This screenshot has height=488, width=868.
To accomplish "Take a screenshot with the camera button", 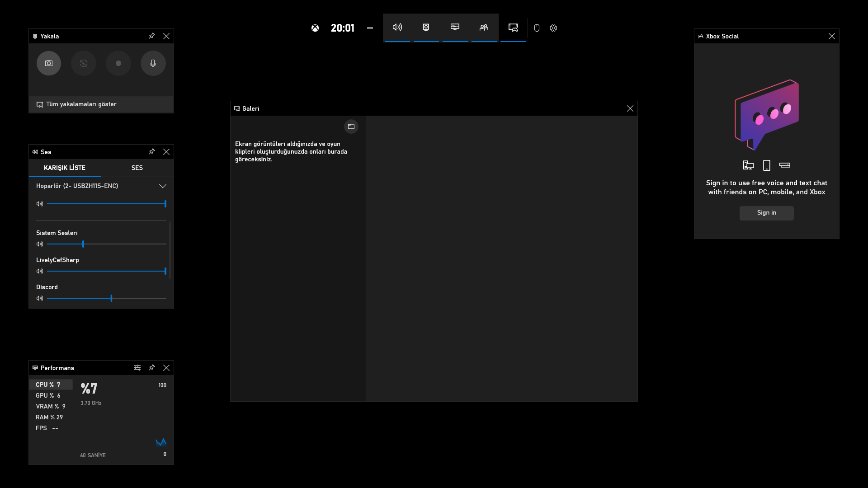I will coord(49,63).
